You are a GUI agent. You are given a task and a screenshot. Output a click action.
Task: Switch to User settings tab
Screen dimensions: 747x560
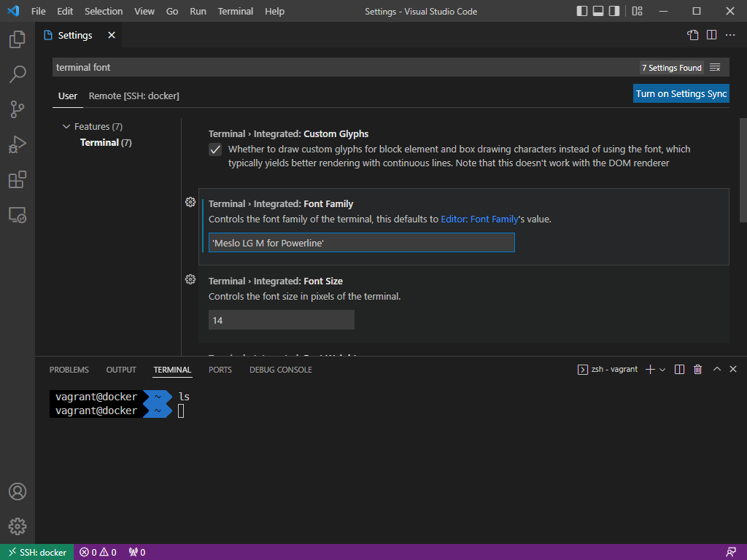(68, 96)
